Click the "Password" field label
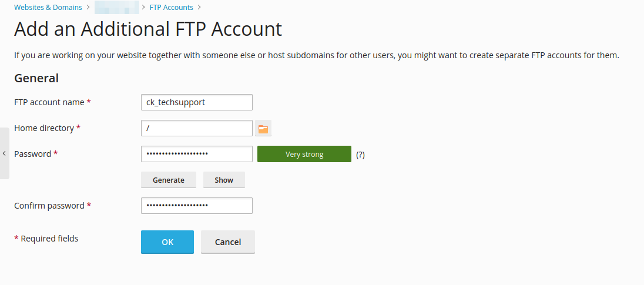The width and height of the screenshot is (644, 285). click(33, 154)
